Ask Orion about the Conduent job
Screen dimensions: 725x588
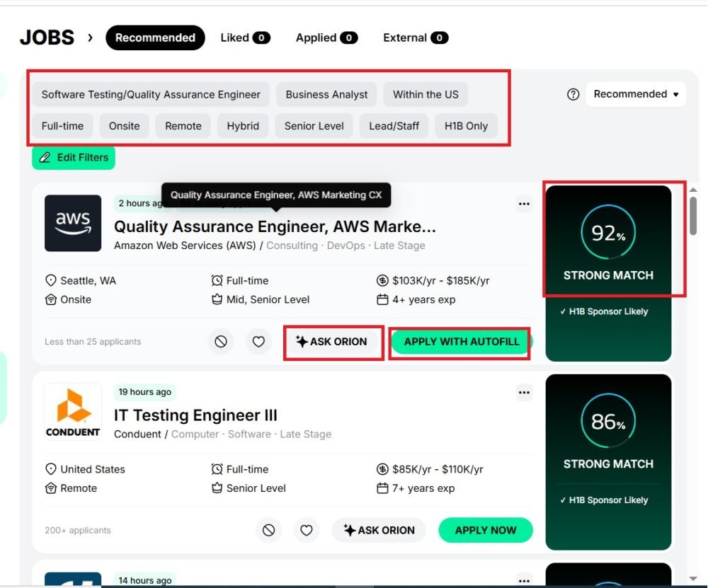379,530
